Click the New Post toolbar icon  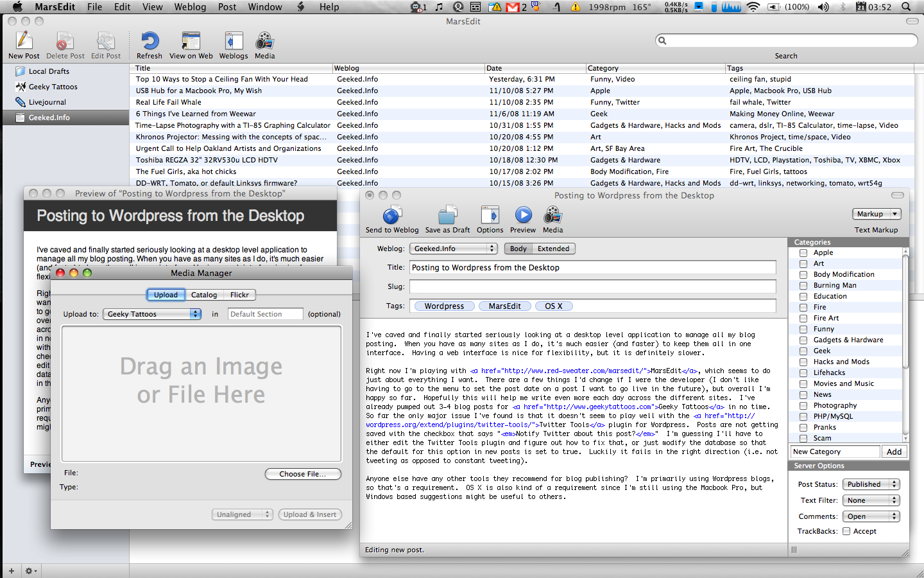[24, 42]
